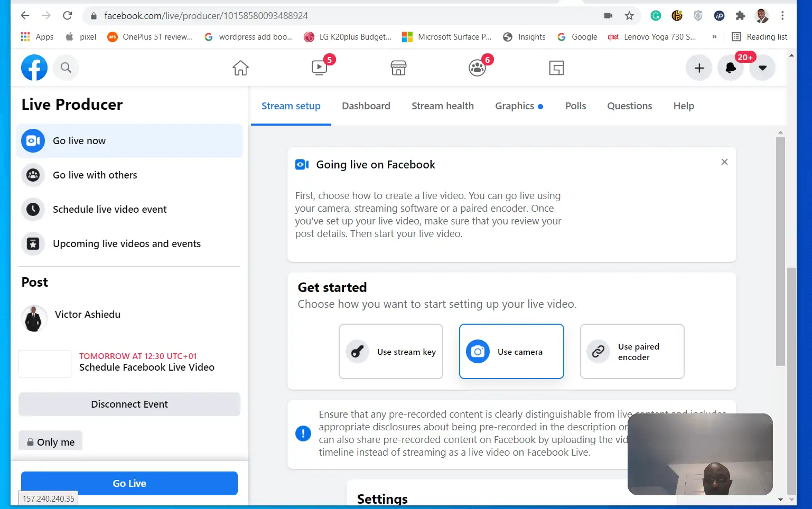This screenshot has width=812, height=509.
Task: Open notifications bell icon
Action: tap(731, 68)
